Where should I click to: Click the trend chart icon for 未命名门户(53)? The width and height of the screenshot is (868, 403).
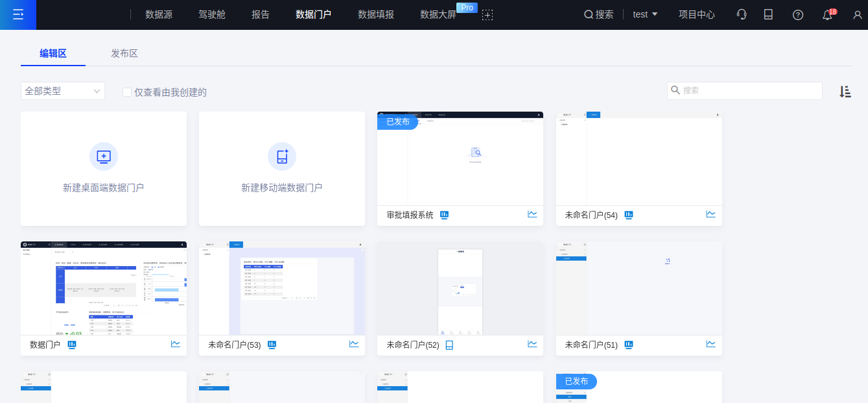[354, 344]
